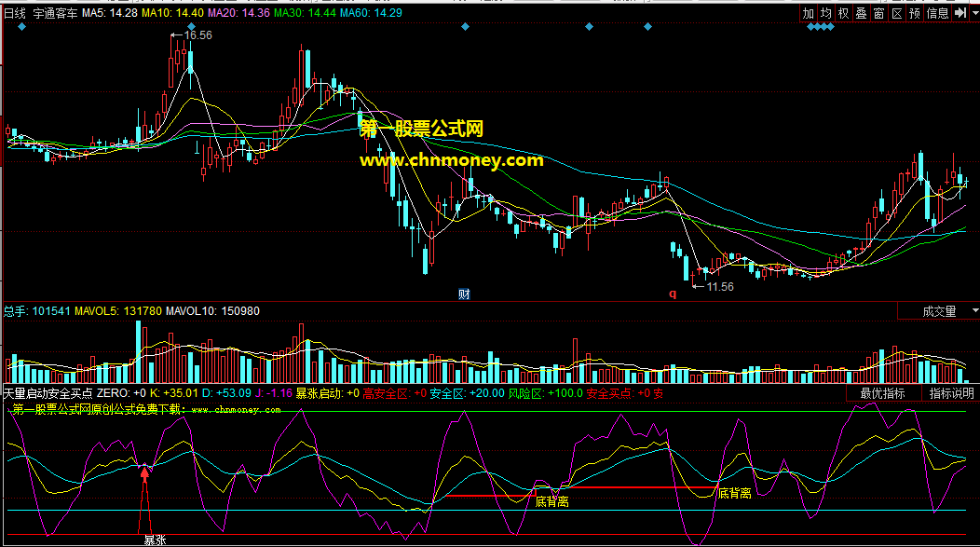Click the 总手: 101541 volume label

click(x=37, y=311)
